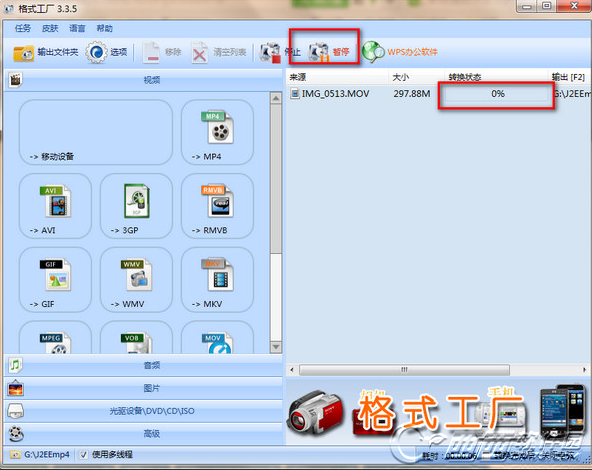The width and height of the screenshot is (592, 470).
Task: Click the format list scroll-down arrow
Action: tap(276, 347)
